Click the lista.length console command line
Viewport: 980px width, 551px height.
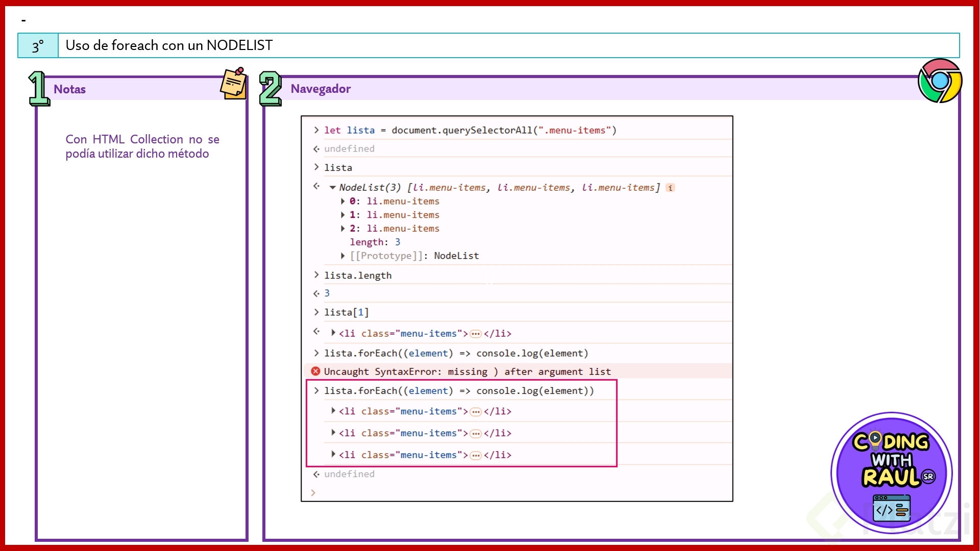[x=357, y=275]
